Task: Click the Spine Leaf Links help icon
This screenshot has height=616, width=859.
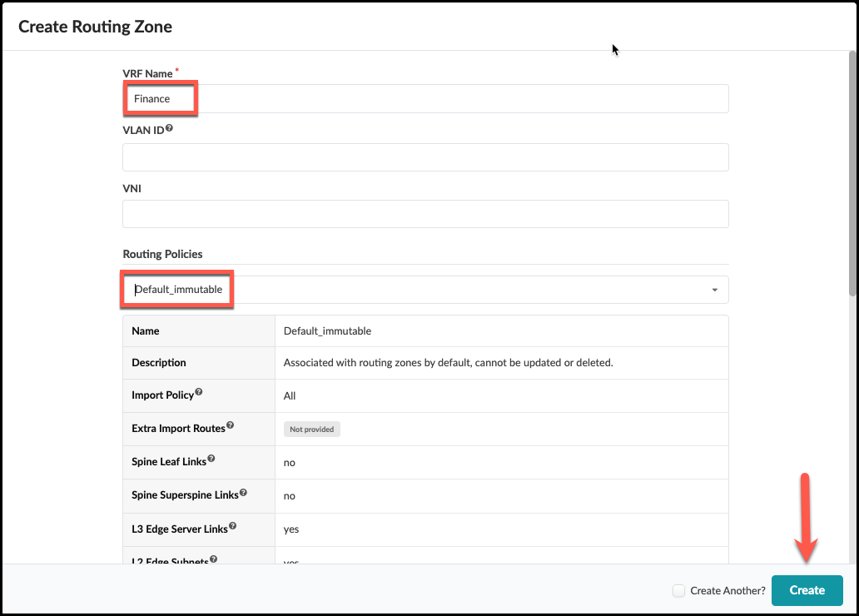Action: click(x=211, y=459)
